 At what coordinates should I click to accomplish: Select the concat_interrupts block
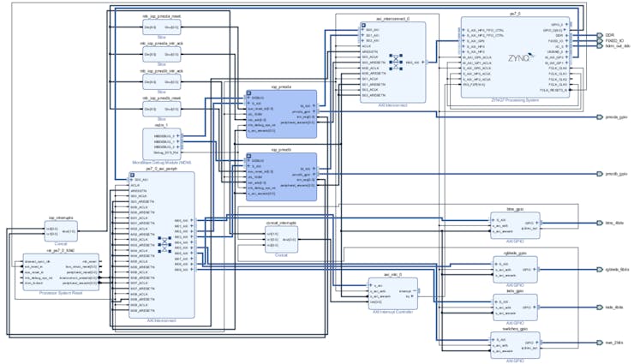coord(281,240)
